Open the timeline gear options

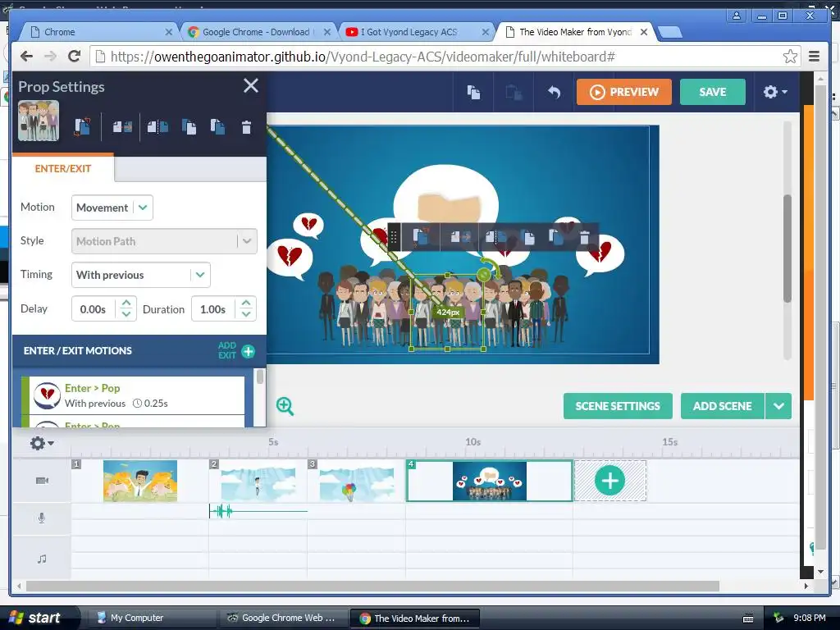tap(42, 443)
